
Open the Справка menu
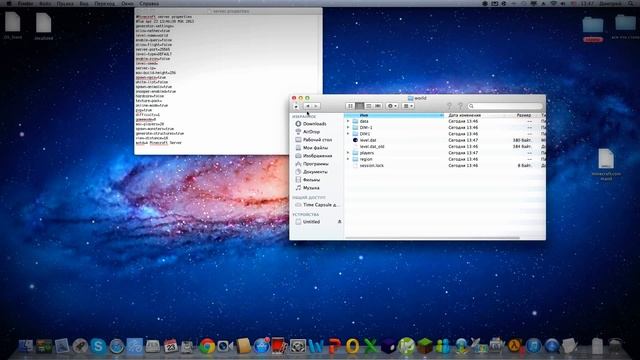[149, 3]
